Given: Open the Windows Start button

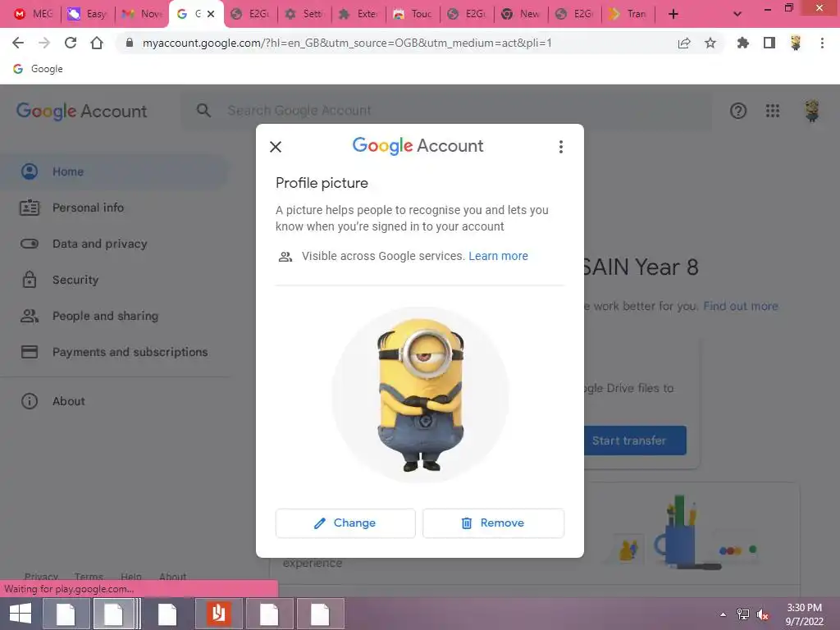Looking at the screenshot, I should pos(21,614).
